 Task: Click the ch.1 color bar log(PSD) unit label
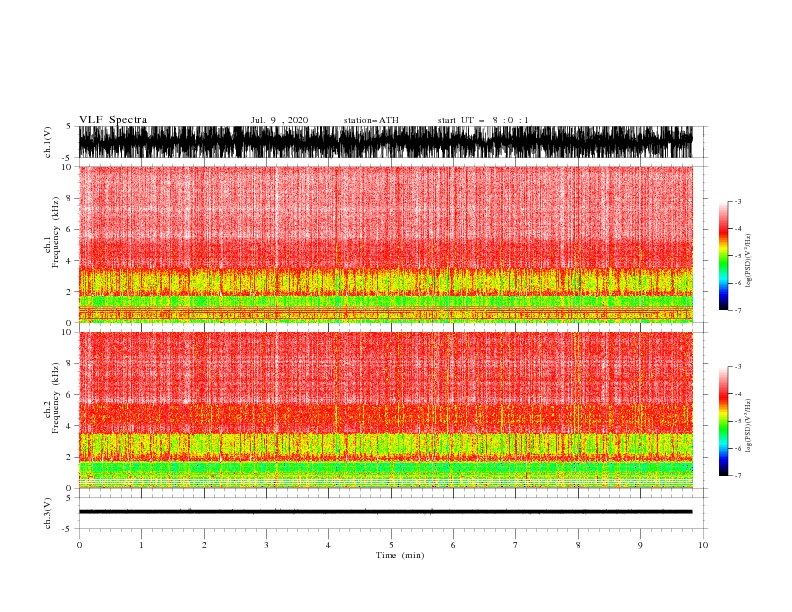pos(748,261)
